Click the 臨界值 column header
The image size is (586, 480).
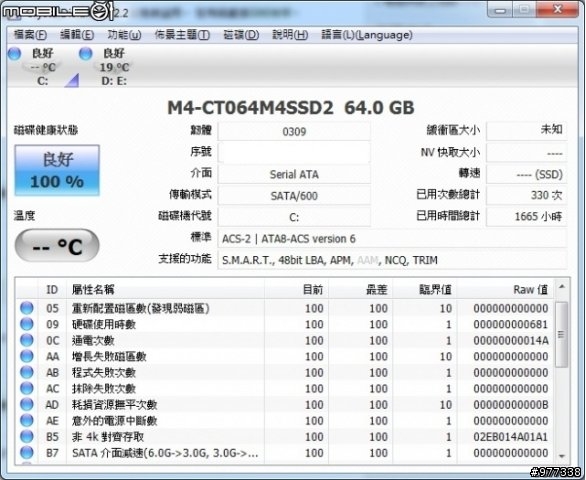(x=425, y=289)
